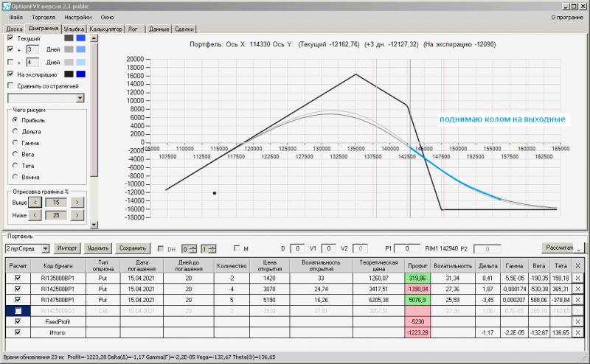Switch to the Доска tab

coord(14,29)
